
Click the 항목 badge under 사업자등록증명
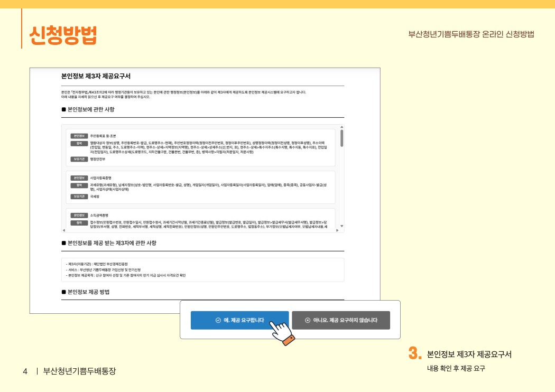[x=79, y=185]
